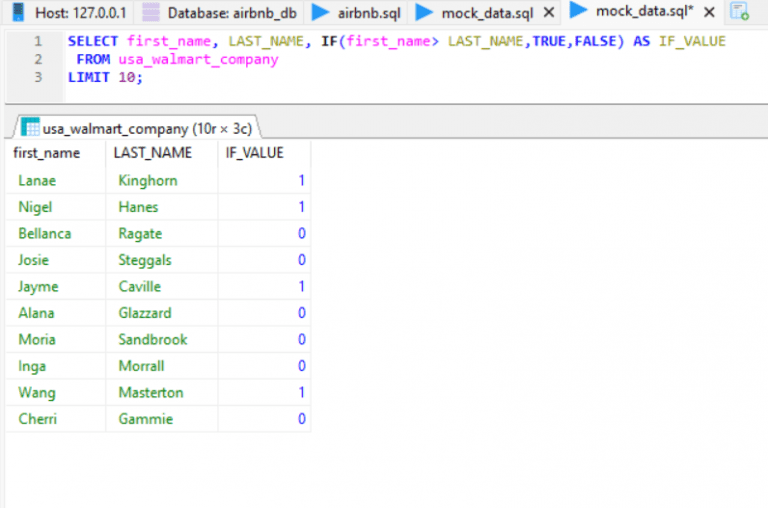The image size is (768, 508).
Task: Select the cell 'Inga'
Action: (x=55, y=365)
